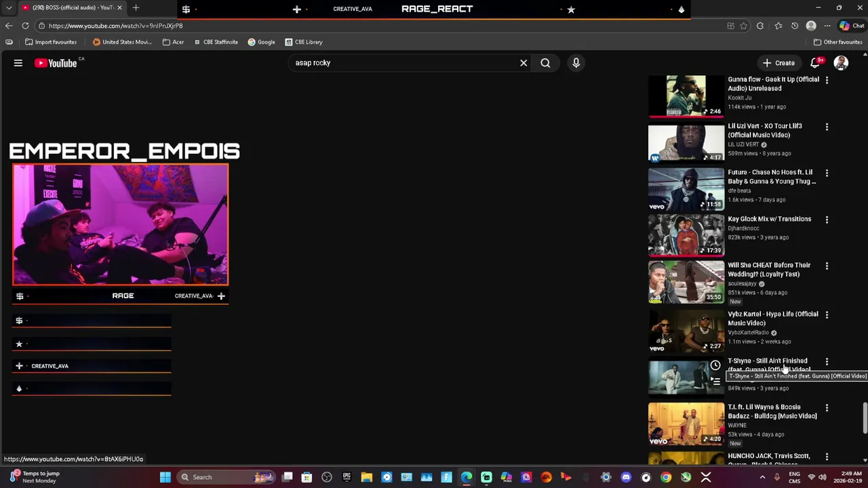The image size is (868, 488).
Task: Open the Edge profile icon
Action: (811, 26)
